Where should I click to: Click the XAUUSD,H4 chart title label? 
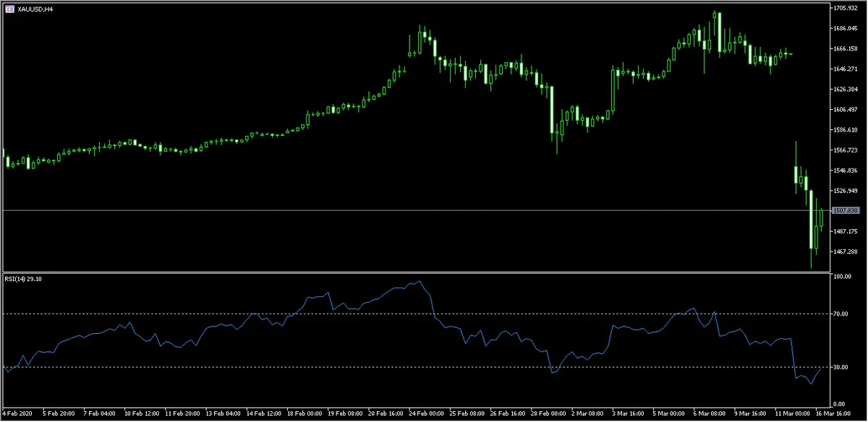click(36, 8)
